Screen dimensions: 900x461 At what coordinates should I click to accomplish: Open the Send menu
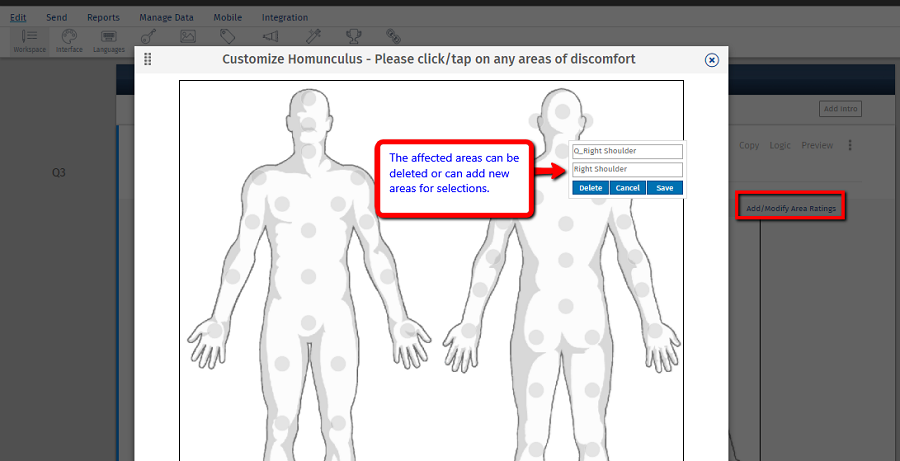tap(57, 17)
